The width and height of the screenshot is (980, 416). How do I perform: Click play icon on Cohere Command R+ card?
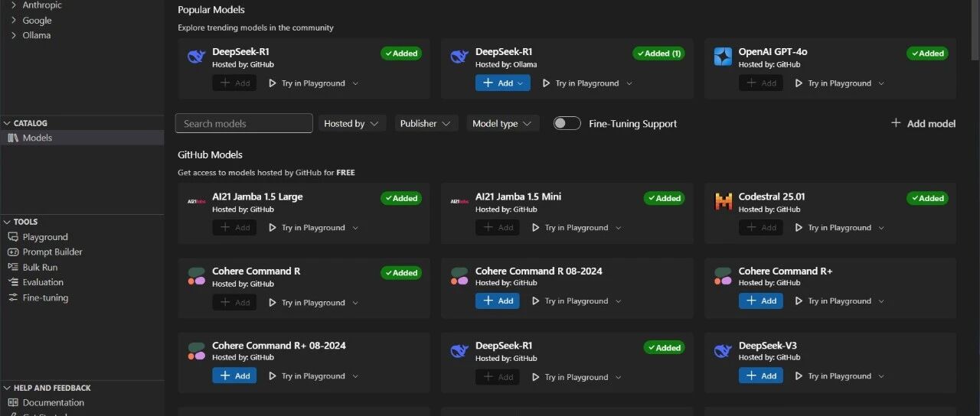(799, 301)
